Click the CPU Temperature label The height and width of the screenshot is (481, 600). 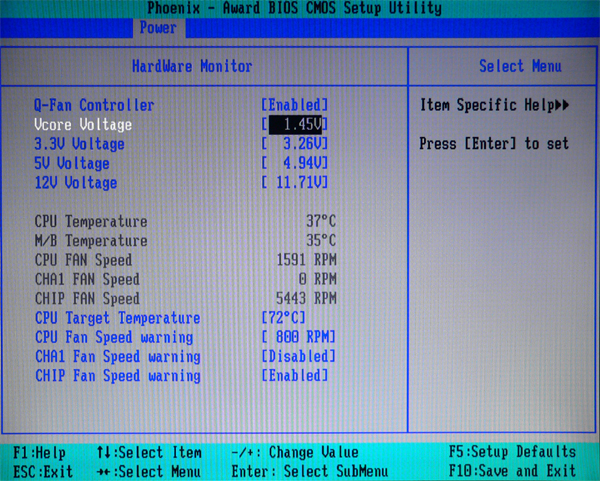[x=91, y=222]
